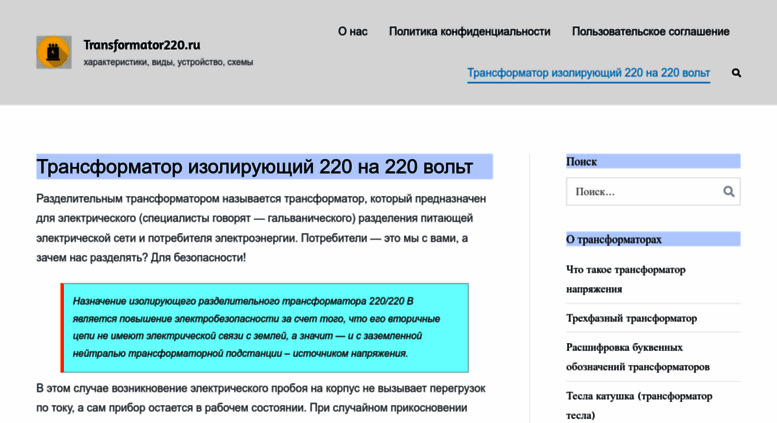Select header menu 'Трансформатор изолирующий 220 на 220 вольт'
Viewport: 777px width, 423px height.
(x=588, y=73)
